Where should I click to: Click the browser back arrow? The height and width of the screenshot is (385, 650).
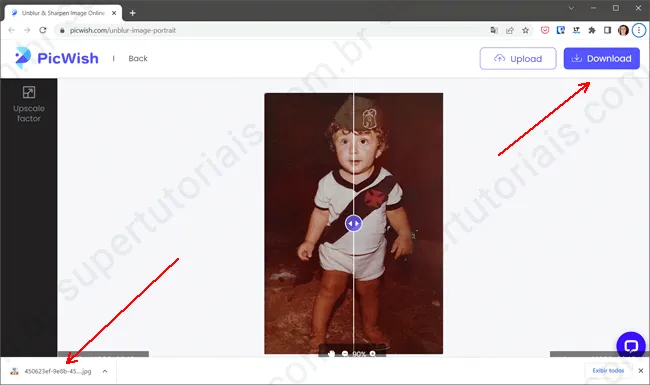pyautogui.click(x=12, y=30)
